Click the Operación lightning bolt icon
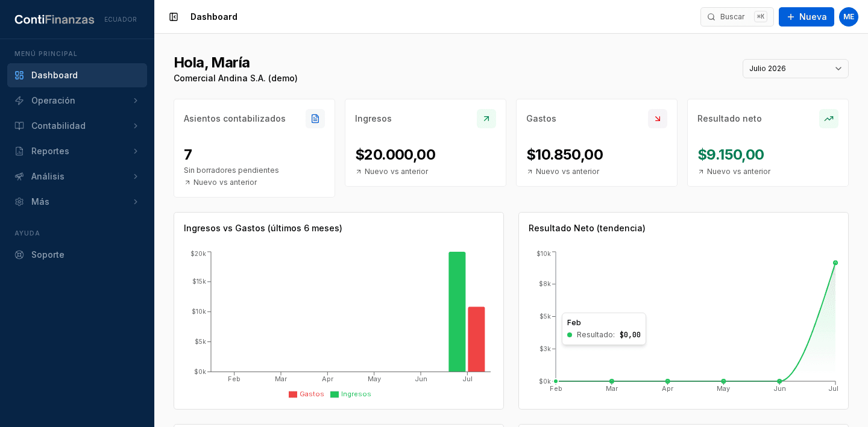 (19, 101)
